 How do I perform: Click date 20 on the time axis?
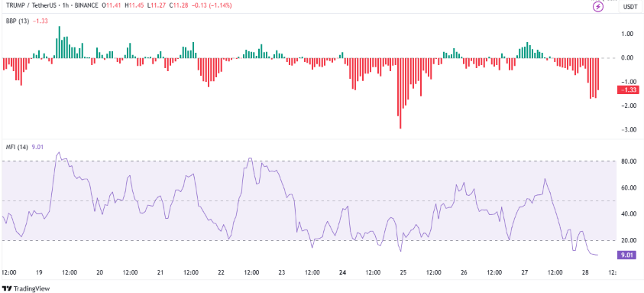click(x=99, y=272)
